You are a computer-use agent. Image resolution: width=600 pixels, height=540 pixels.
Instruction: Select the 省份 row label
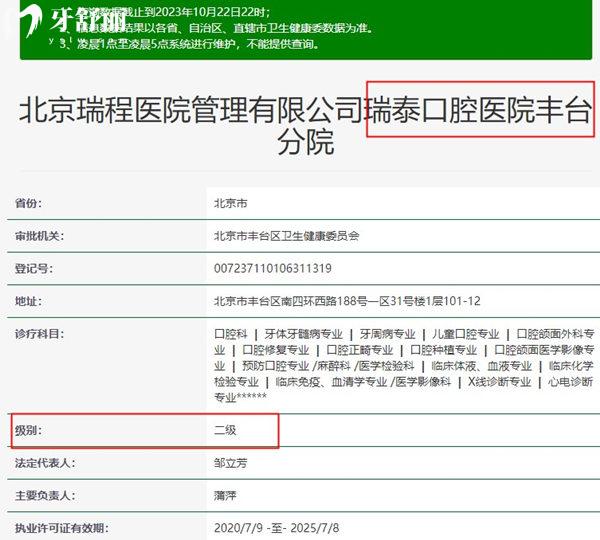pos(28,203)
